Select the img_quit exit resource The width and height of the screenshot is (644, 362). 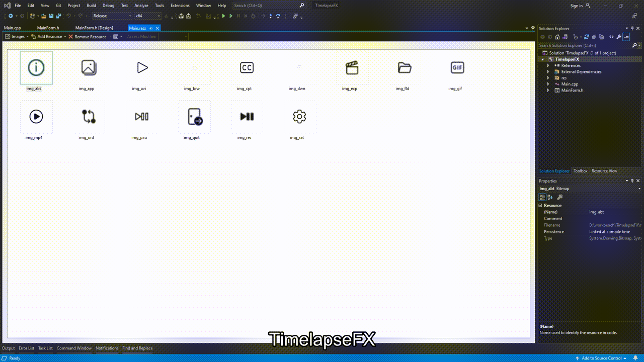[194, 117]
